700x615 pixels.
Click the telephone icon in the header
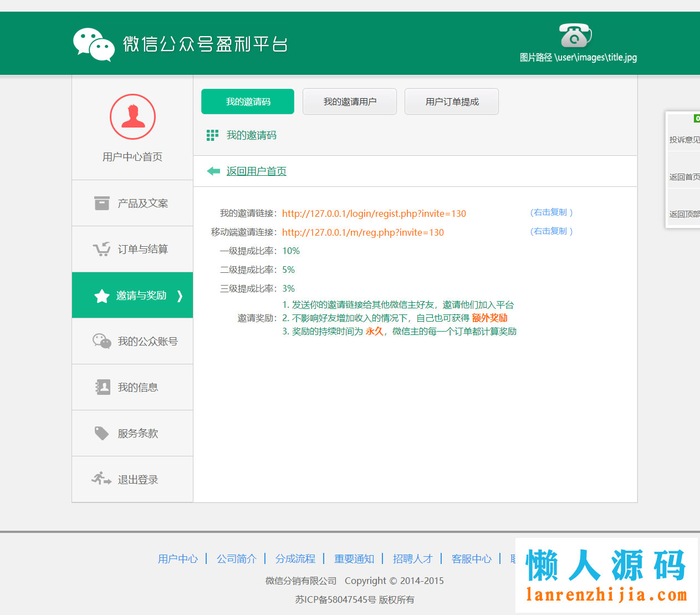click(x=574, y=37)
